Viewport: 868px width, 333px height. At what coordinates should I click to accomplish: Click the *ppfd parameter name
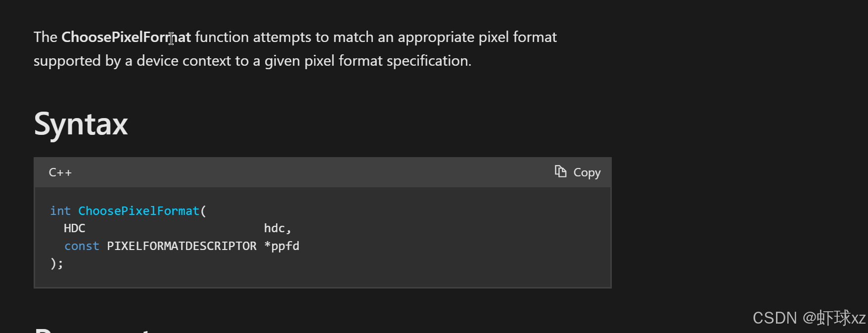(x=281, y=246)
